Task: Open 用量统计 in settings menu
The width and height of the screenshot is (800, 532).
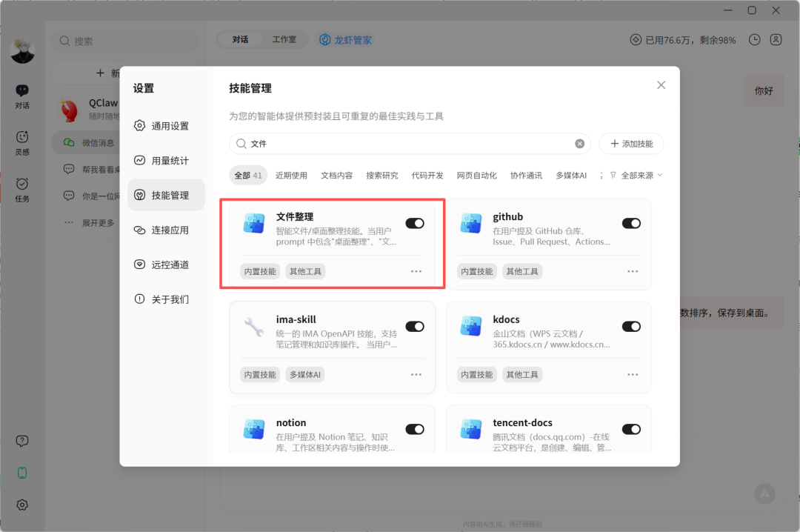Action: (x=166, y=160)
